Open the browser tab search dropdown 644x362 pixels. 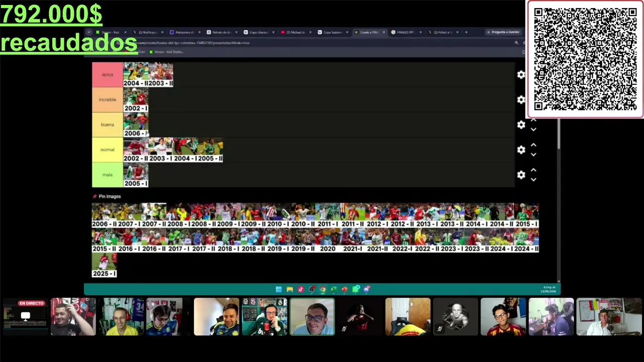pos(89,32)
